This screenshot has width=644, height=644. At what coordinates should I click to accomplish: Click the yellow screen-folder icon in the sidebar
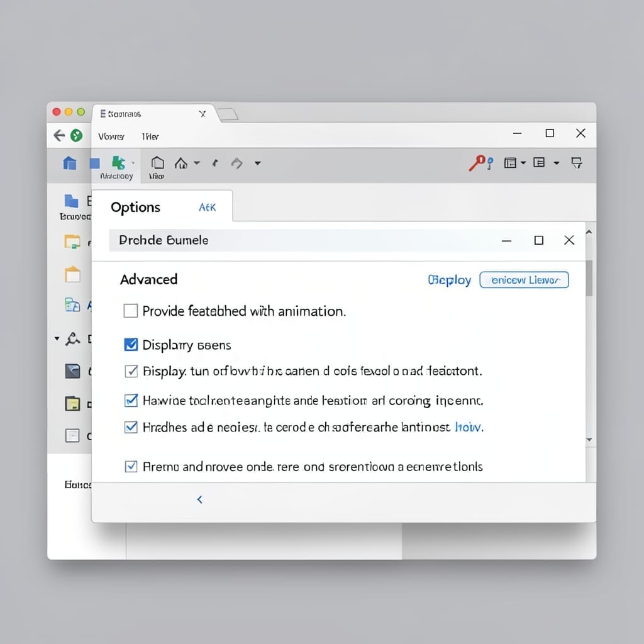(x=72, y=241)
